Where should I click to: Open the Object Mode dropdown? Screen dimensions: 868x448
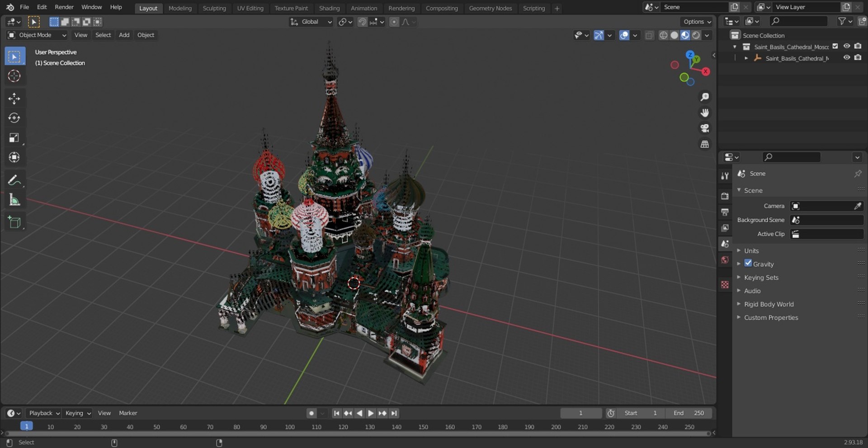click(37, 35)
